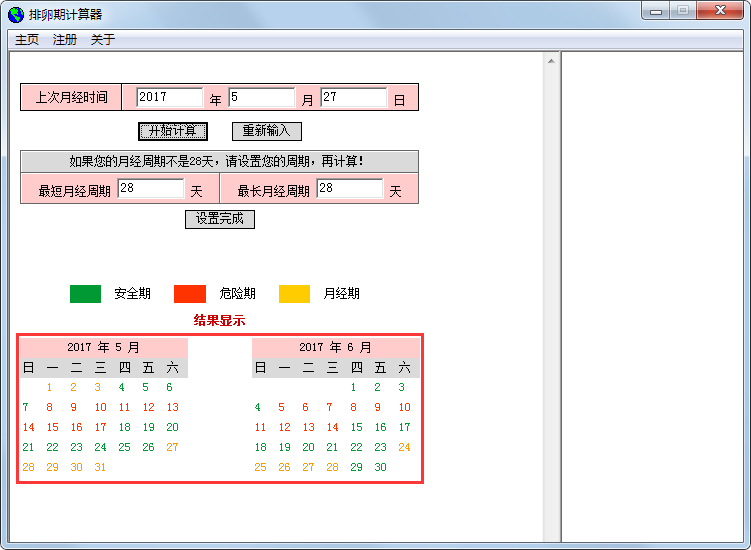Image resolution: width=751 pixels, height=550 pixels.
Task: Click the 最短月经周期 input field
Action: point(150,189)
